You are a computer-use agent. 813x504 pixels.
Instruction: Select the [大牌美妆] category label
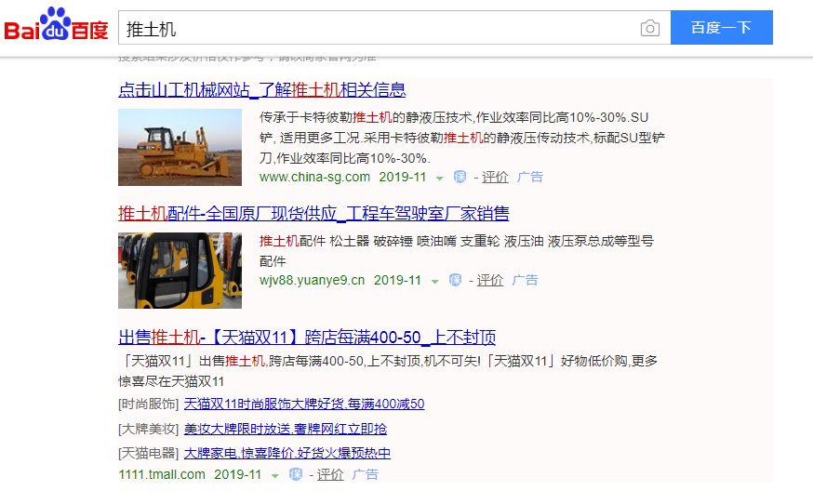click(148, 429)
